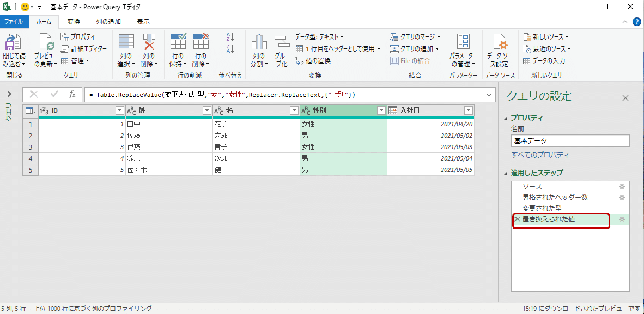The width and height of the screenshot is (644, 314).
Task: Click the 性別 column text type icon
Action: (x=306, y=110)
